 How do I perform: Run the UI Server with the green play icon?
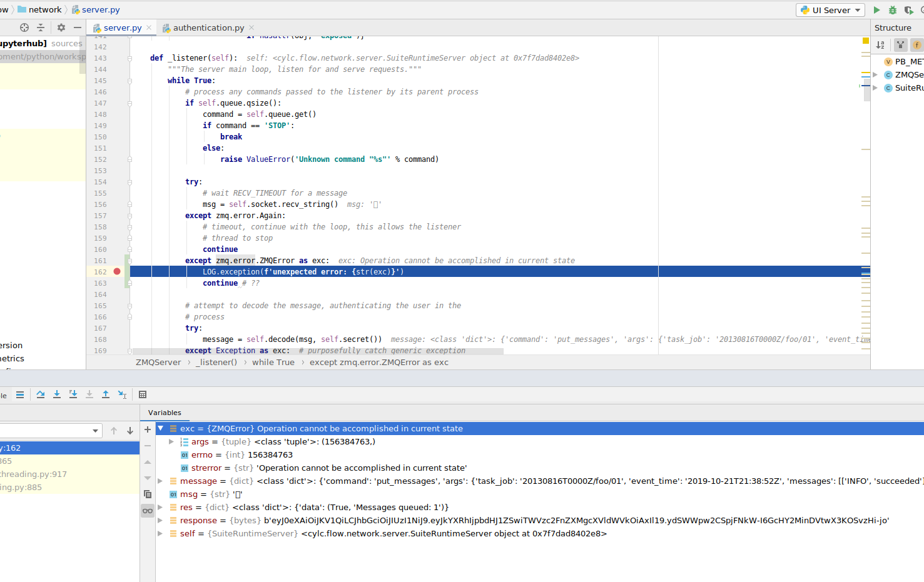876,9
